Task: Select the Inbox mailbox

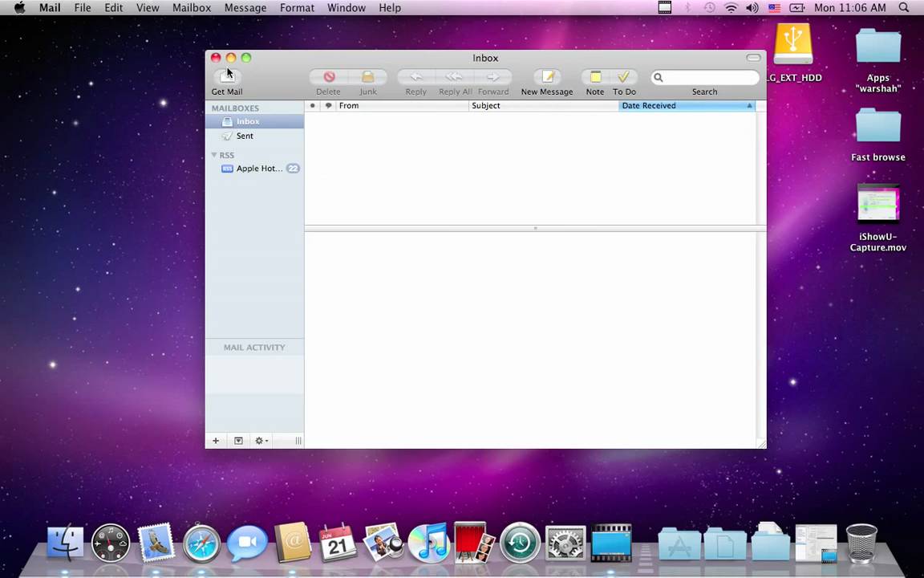Action: [254, 121]
